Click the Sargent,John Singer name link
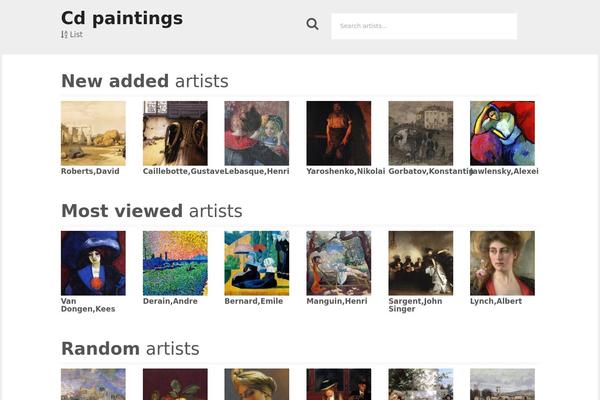The image size is (600, 400). 415,305
